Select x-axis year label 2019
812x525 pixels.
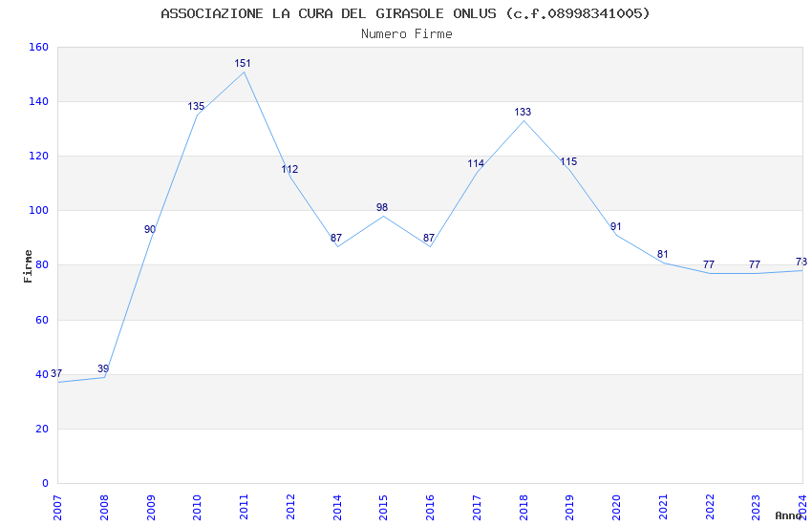pyautogui.click(x=570, y=508)
